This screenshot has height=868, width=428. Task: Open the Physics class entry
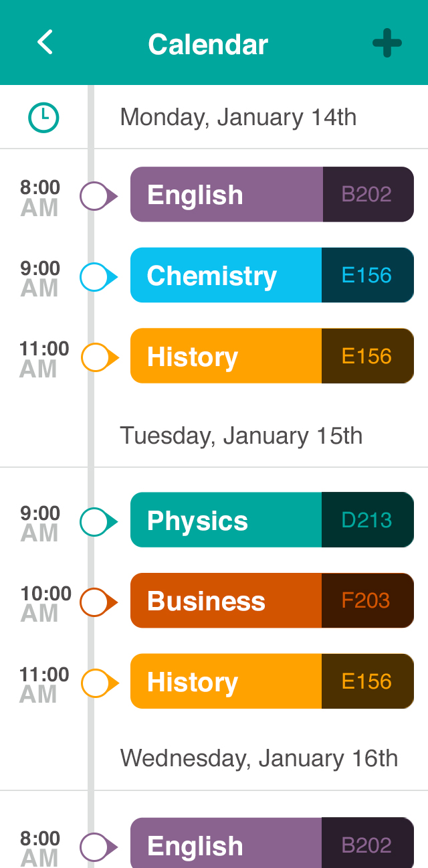pos(226,520)
